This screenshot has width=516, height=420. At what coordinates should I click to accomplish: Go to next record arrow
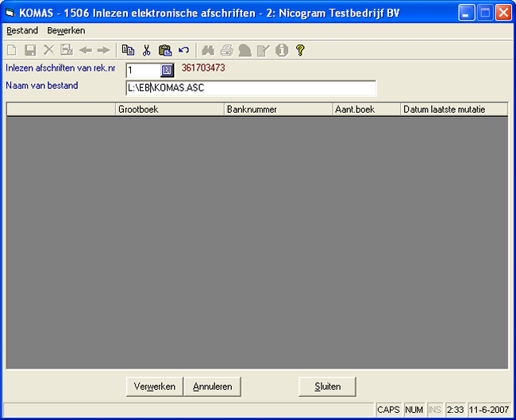[x=104, y=50]
